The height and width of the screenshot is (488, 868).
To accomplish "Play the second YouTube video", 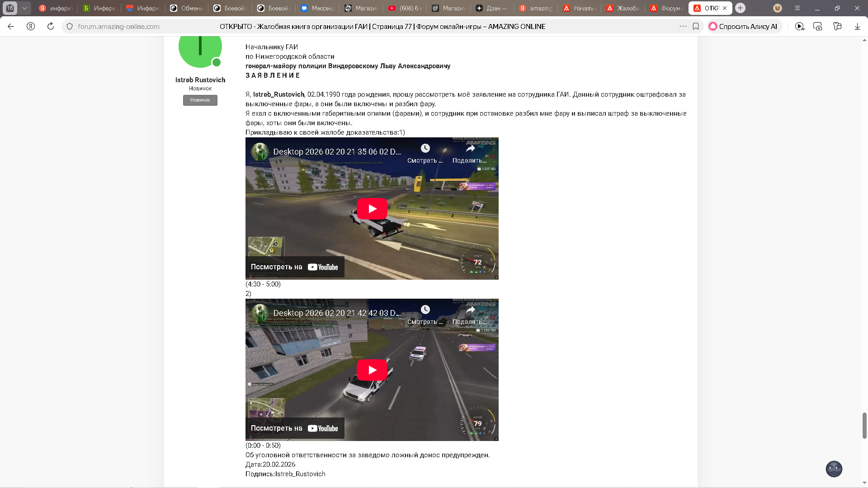I will [372, 370].
